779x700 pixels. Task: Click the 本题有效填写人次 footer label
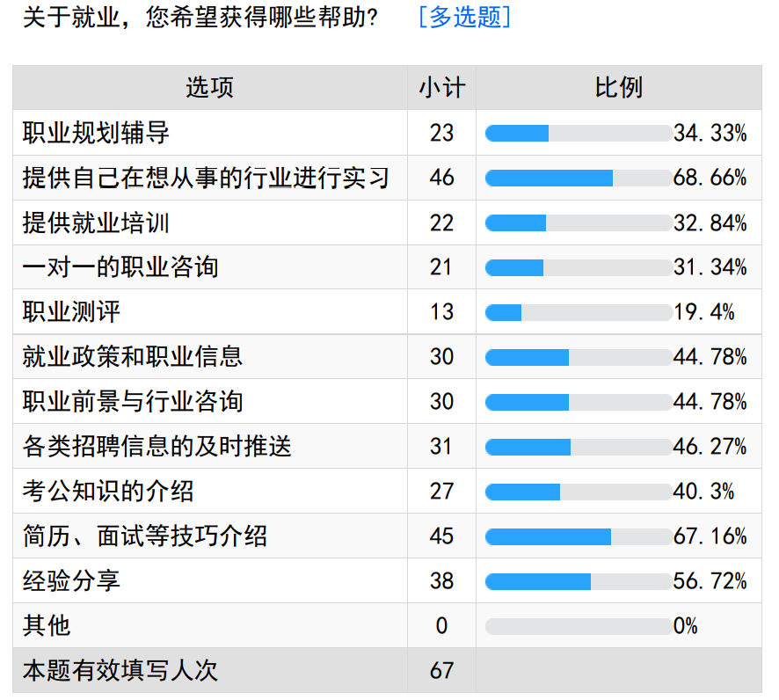click(120, 671)
